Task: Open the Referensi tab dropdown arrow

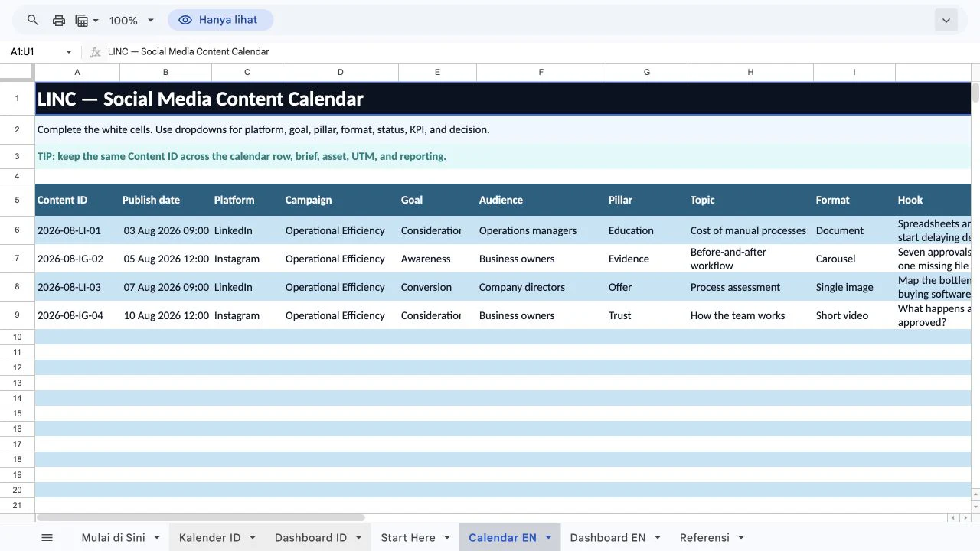Action: [741, 538]
